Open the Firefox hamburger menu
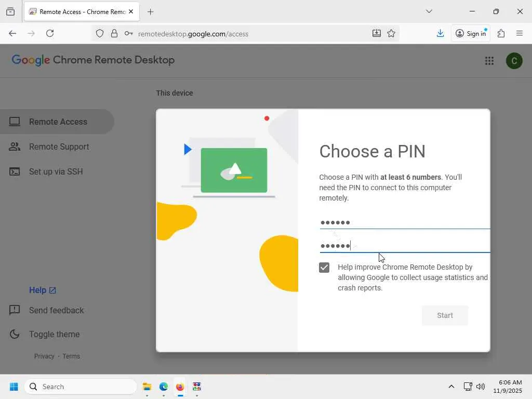 pyautogui.click(x=520, y=33)
